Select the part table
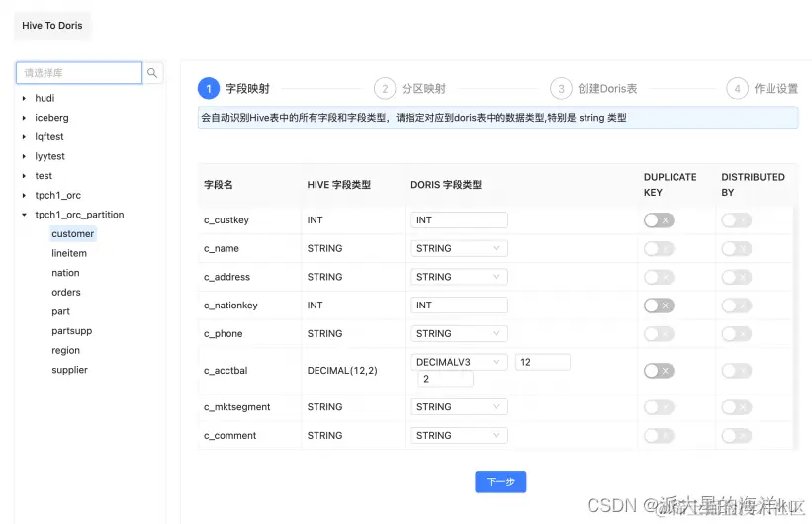 pyautogui.click(x=61, y=311)
